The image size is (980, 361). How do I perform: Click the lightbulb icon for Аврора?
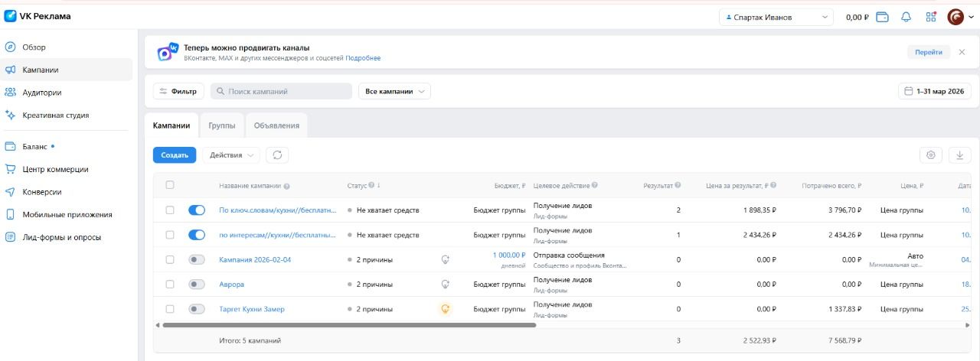(x=445, y=284)
